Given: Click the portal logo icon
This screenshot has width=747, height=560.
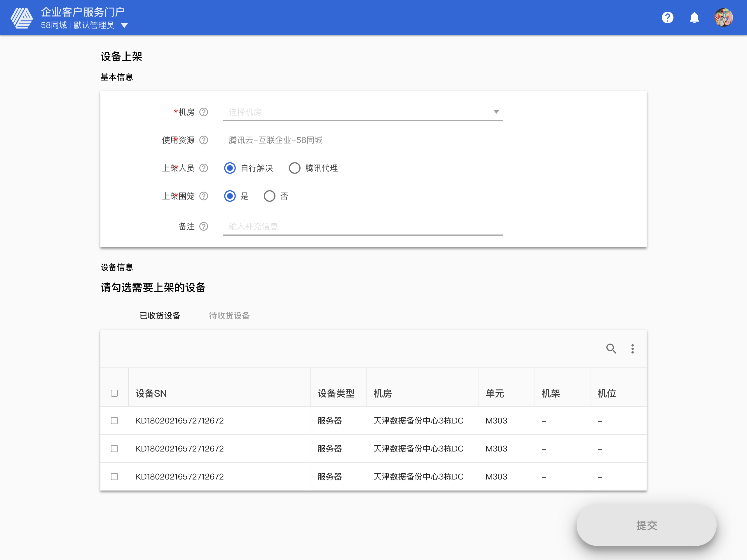Looking at the screenshot, I should coord(22,17).
